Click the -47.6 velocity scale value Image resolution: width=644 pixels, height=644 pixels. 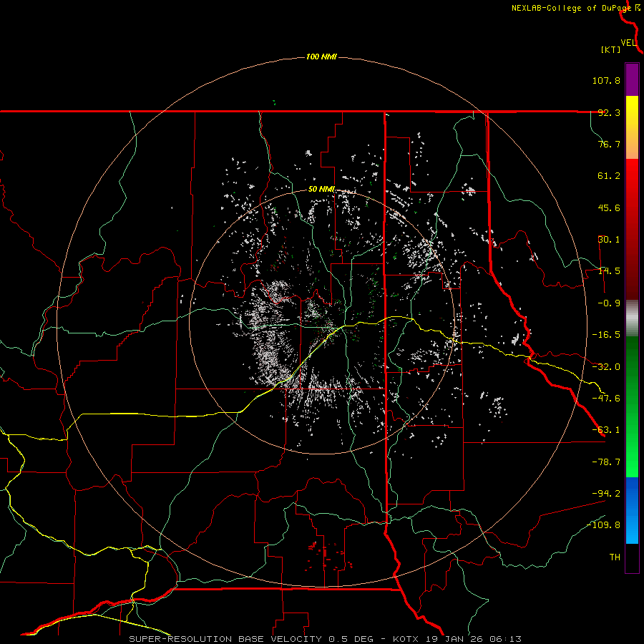[606, 399]
